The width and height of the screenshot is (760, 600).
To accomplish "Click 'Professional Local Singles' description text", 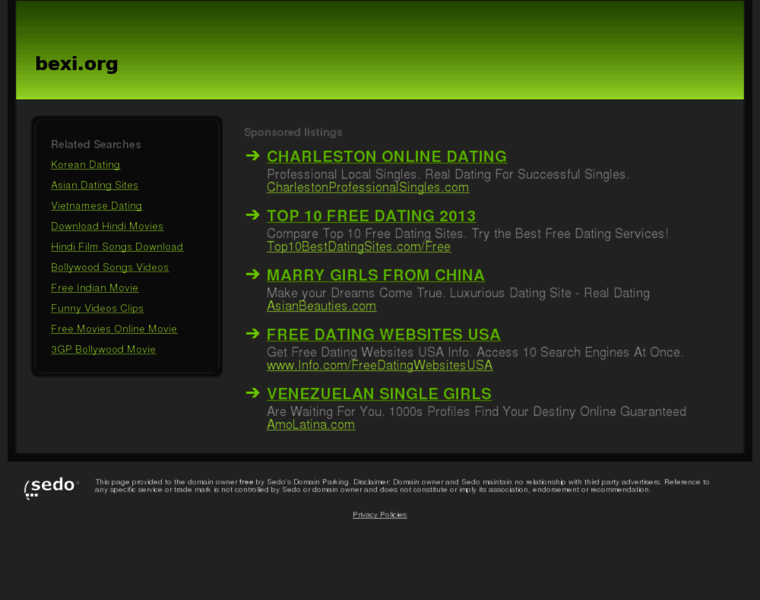I will point(448,174).
